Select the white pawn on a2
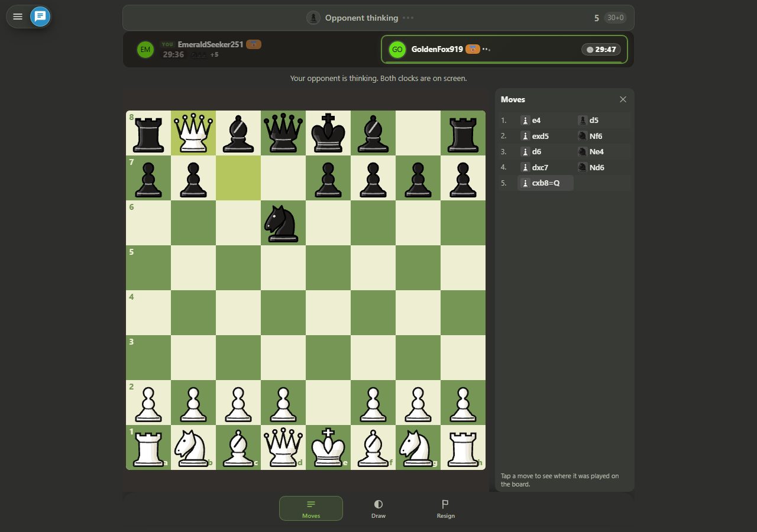This screenshot has height=532, width=757. click(x=148, y=403)
